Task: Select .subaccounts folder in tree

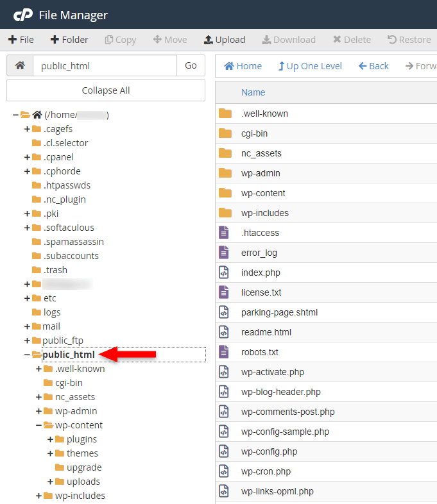Action: tap(71, 256)
